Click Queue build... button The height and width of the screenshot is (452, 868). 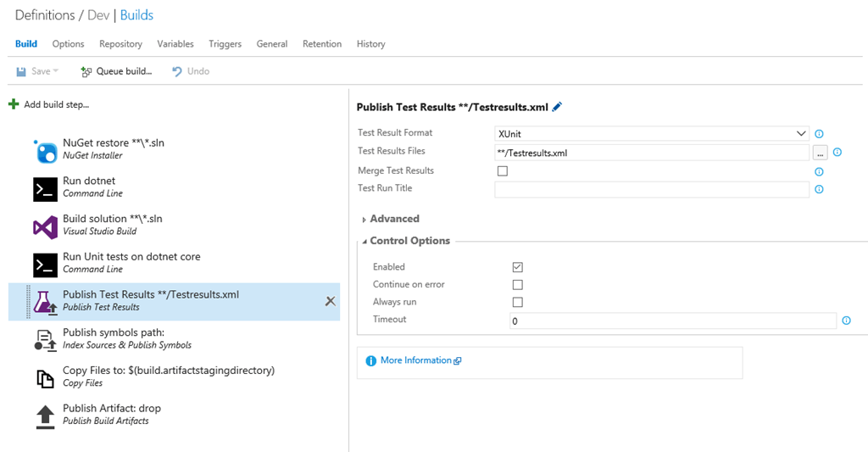[116, 71]
